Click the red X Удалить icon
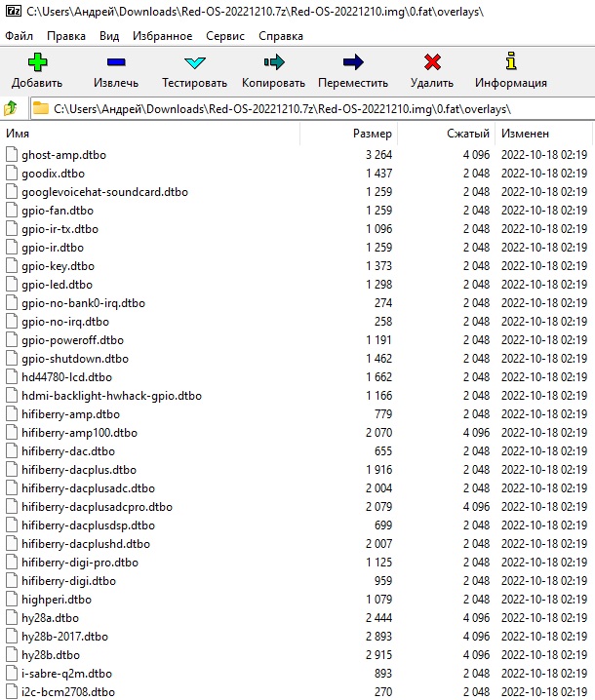Screen dimensions: 595x700 432,62
